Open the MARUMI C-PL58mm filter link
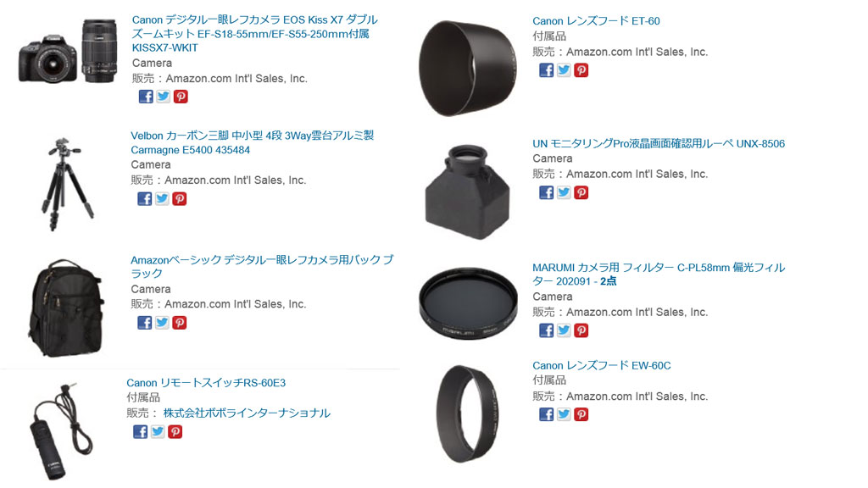The image size is (868, 488). (x=659, y=274)
